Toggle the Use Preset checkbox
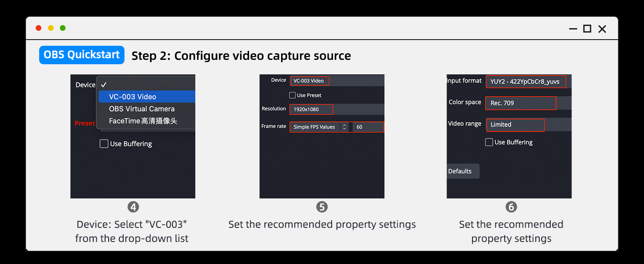 [292, 95]
